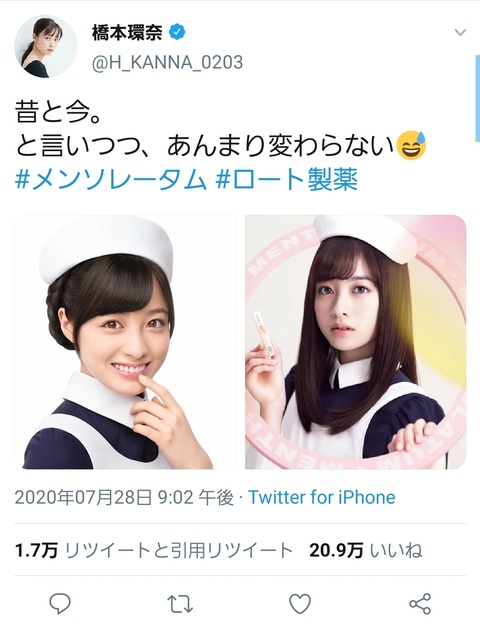Open the #メンソレータム hashtag
480x630 pixels.
[x=111, y=180]
